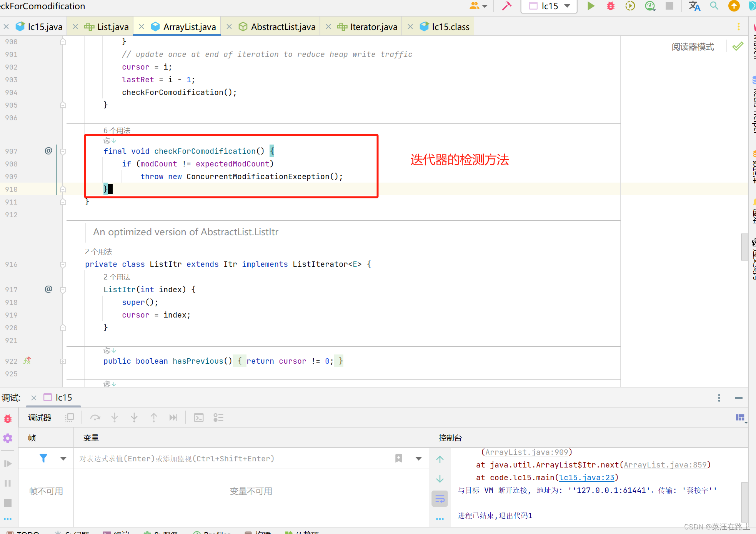Click the override gutter icon on line 922

pos(27,361)
